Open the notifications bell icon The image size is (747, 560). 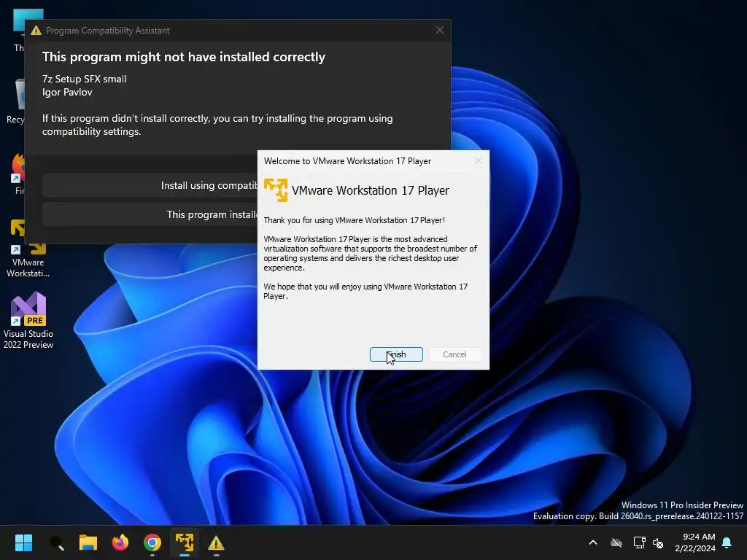pyautogui.click(x=727, y=542)
